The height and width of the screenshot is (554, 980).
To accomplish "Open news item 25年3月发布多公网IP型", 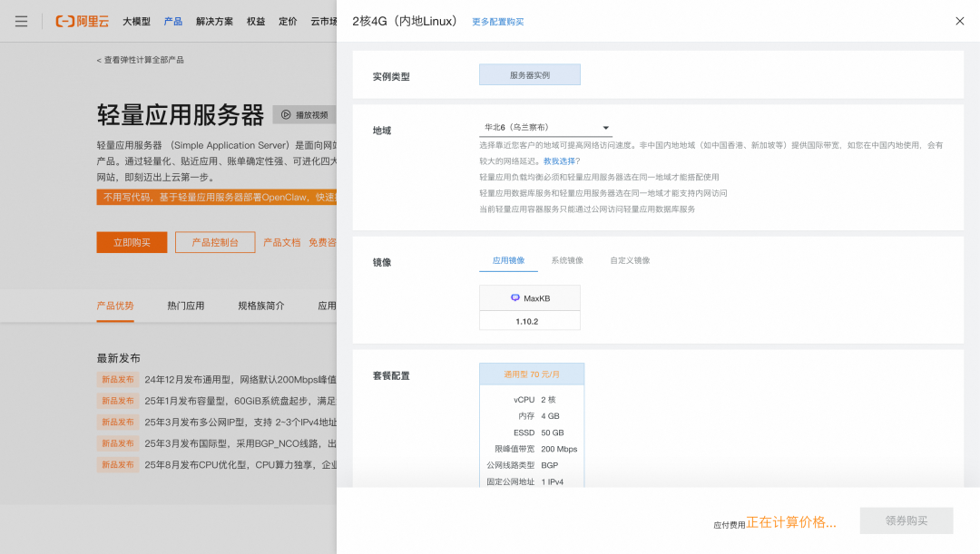I will point(240,423).
